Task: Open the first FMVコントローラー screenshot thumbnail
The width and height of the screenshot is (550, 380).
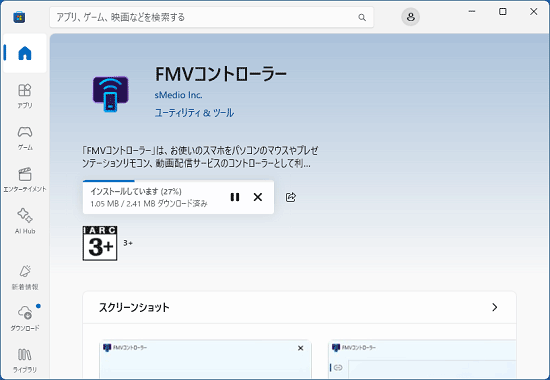Action: [205, 359]
